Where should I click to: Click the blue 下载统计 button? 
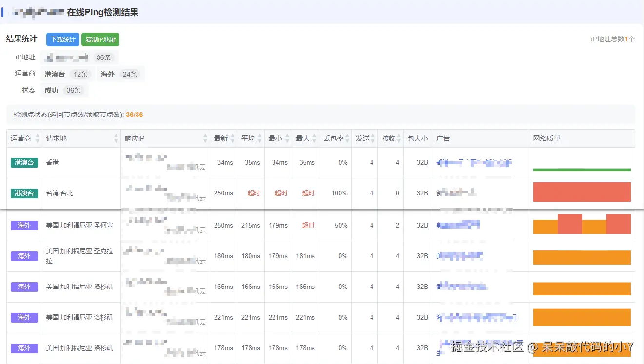coord(62,39)
